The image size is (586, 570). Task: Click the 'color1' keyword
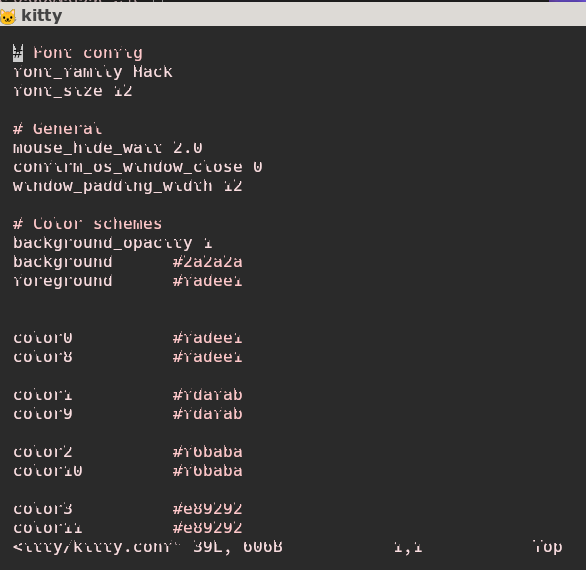(x=43, y=395)
